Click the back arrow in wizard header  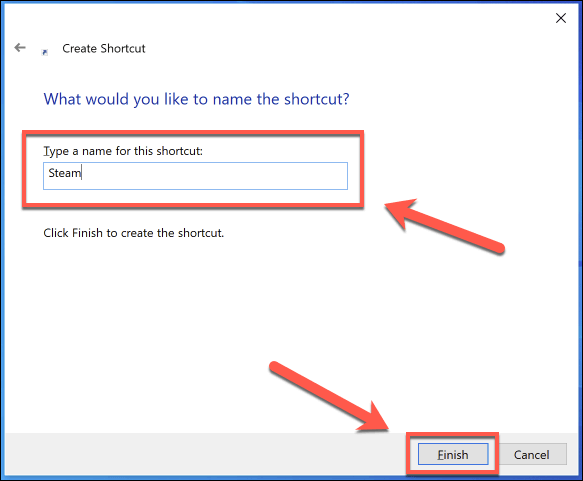pyautogui.click(x=20, y=48)
